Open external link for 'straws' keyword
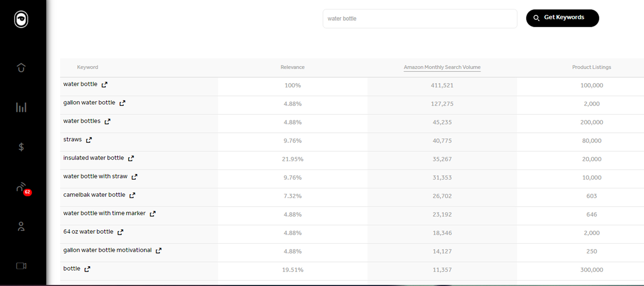644x286 pixels. 89,140
